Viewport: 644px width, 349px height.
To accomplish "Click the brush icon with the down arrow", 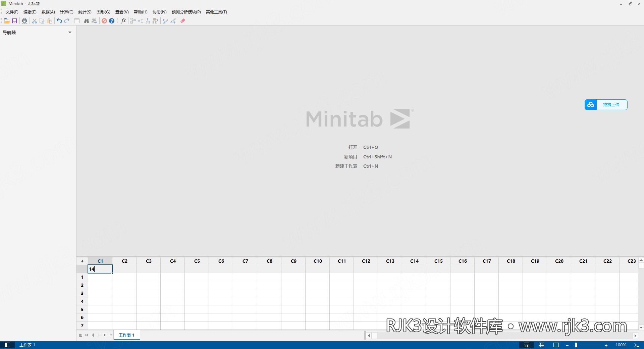I will [x=173, y=21].
